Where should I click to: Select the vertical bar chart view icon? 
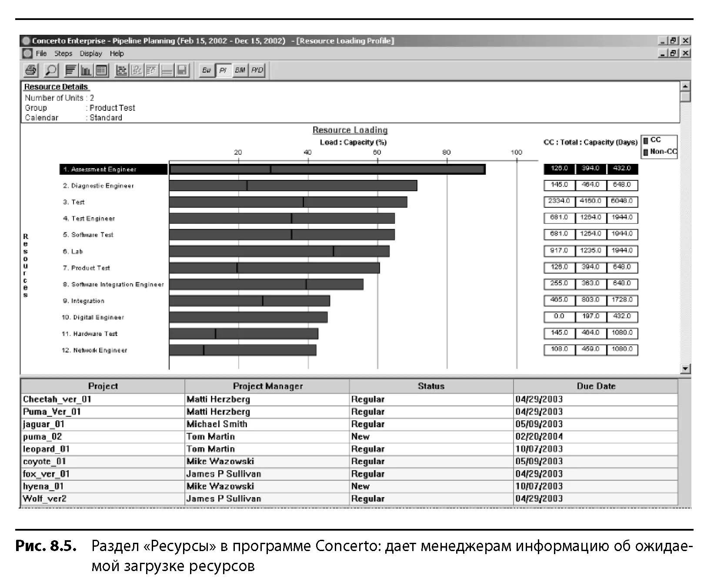tap(86, 70)
